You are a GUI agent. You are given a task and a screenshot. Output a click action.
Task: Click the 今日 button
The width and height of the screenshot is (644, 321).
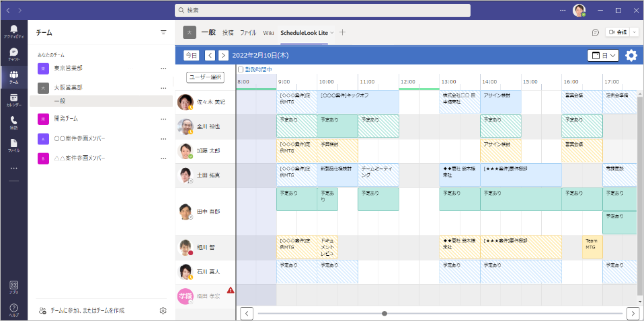click(x=192, y=56)
